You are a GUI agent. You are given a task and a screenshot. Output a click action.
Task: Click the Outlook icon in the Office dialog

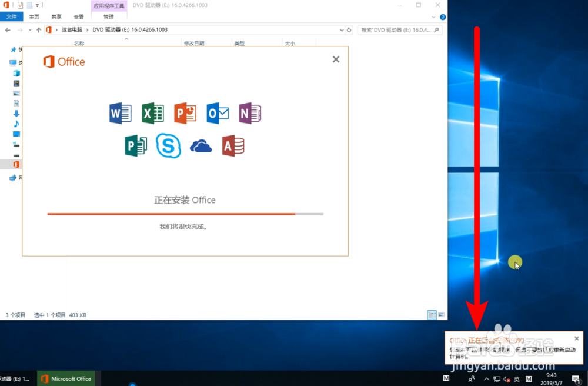pyautogui.click(x=218, y=113)
